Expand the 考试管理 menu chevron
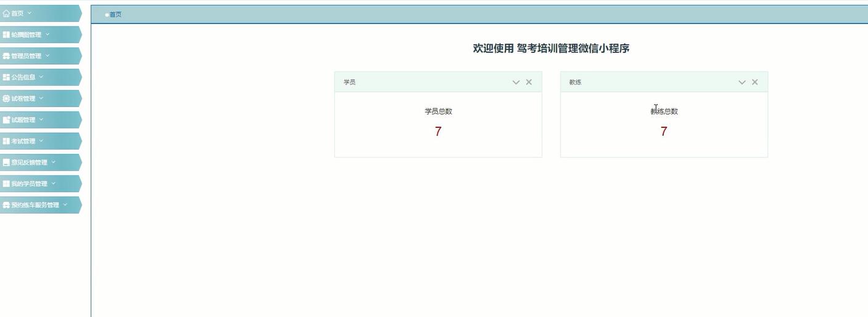Viewport: 868px width, 317px height. coord(41,140)
